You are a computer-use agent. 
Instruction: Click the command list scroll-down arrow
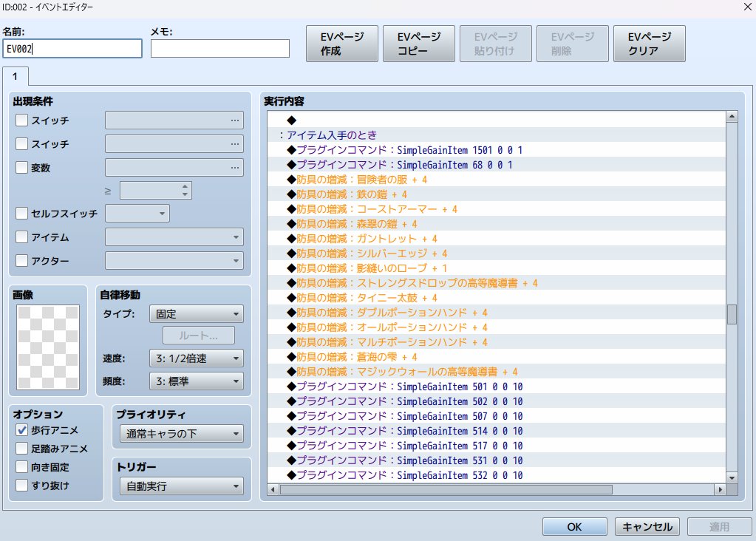coord(732,478)
